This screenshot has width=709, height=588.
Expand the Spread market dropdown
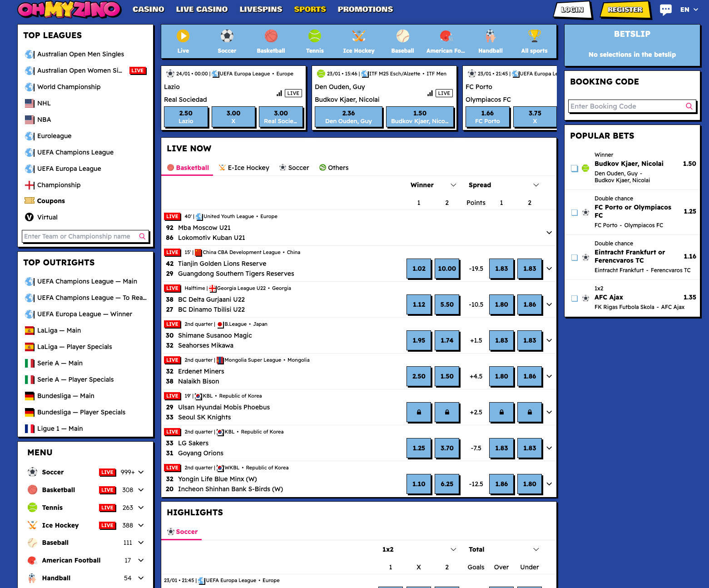click(x=535, y=185)
